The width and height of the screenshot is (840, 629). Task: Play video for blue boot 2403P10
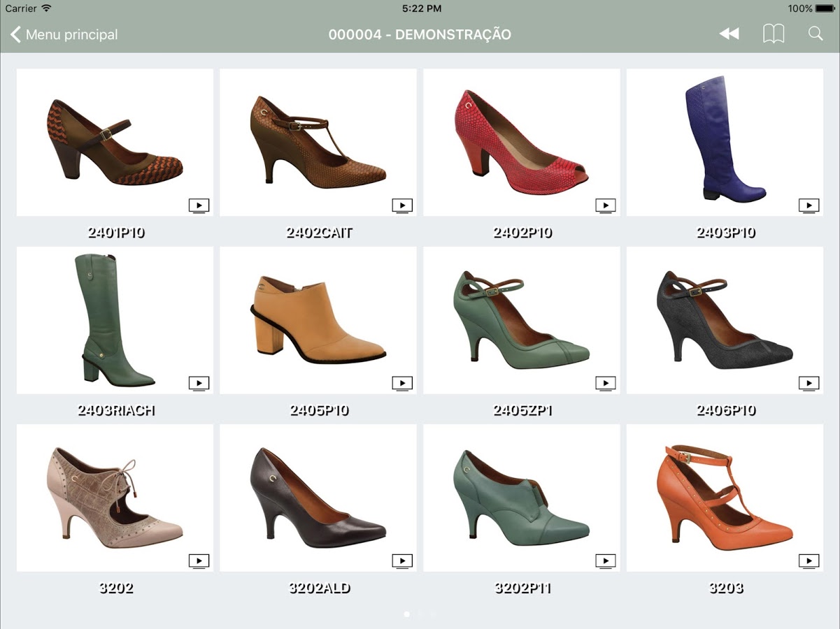pyautogui.click(x=809, y=205)
